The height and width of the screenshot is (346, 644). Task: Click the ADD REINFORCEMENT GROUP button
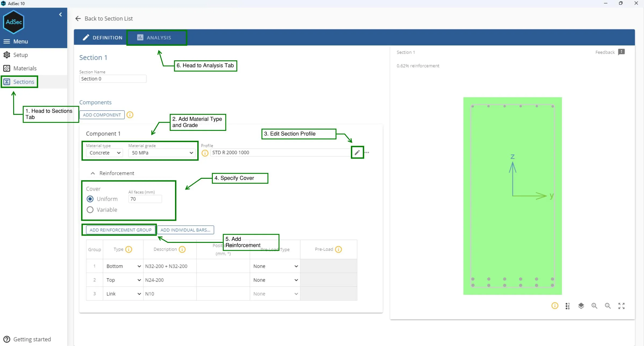pos(120,230)
